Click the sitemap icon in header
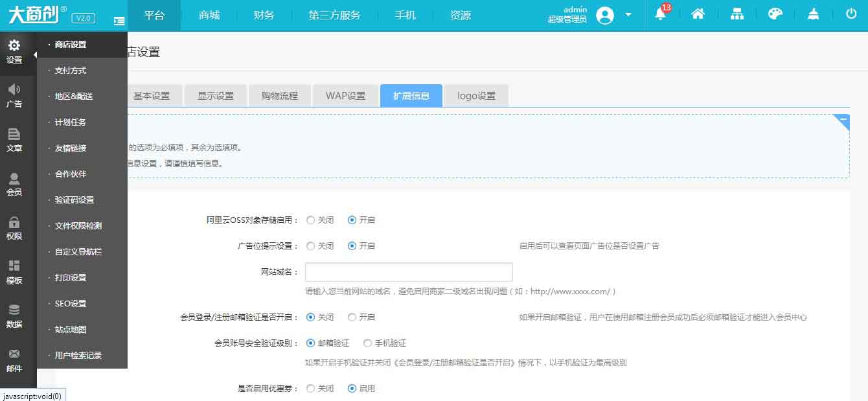This screenshot has height=401, width=868. click(737, 14)
